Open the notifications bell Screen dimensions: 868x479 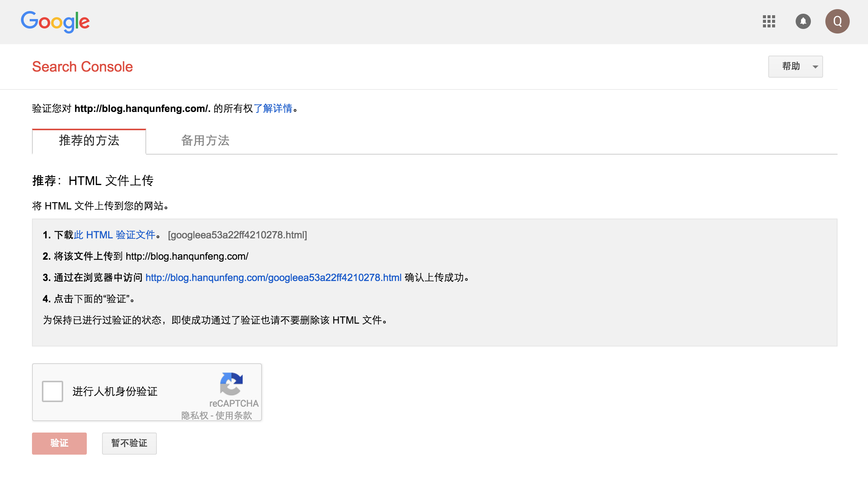click(803, 21)
